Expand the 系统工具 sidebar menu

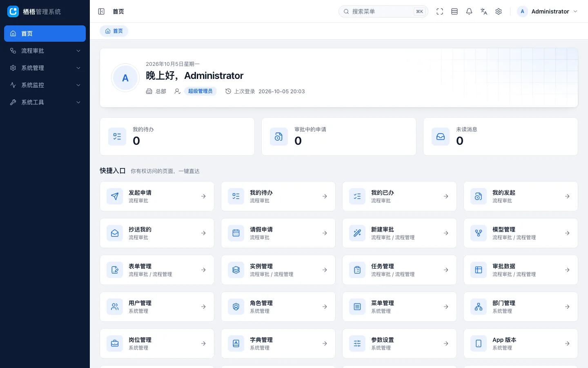(45, 102)
